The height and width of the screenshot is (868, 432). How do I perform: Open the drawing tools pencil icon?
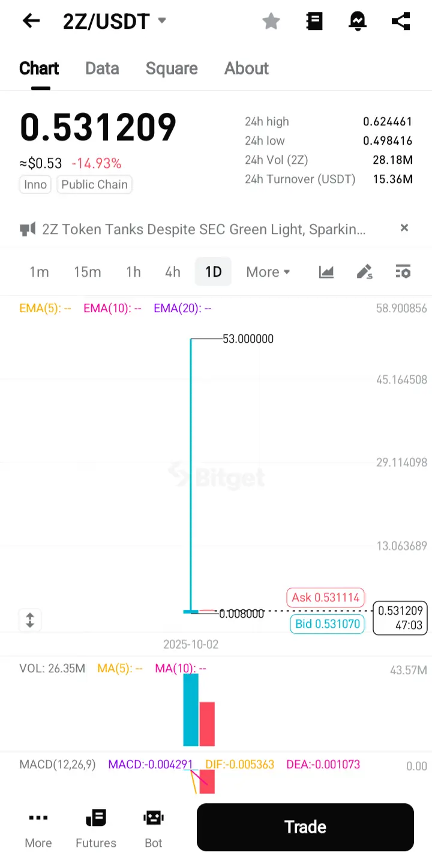pyautogui.click(x=365, y=272)
